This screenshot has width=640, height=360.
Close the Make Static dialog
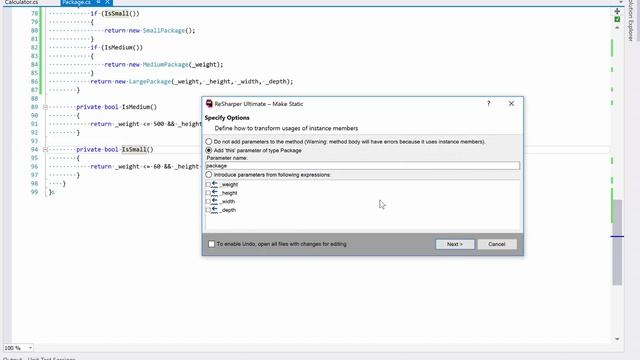click(x=511, y=104)
